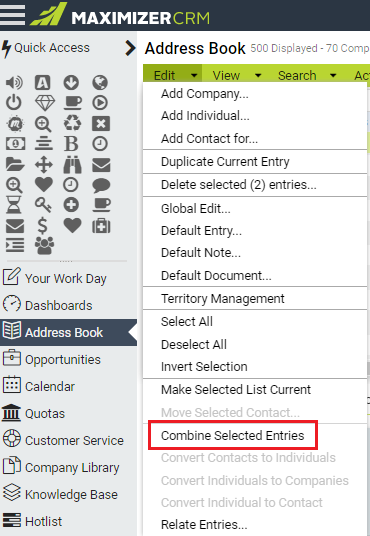Click the hourglass icon in Quick Access
This screenshot has width=370, height=536.
coord(14,205)
